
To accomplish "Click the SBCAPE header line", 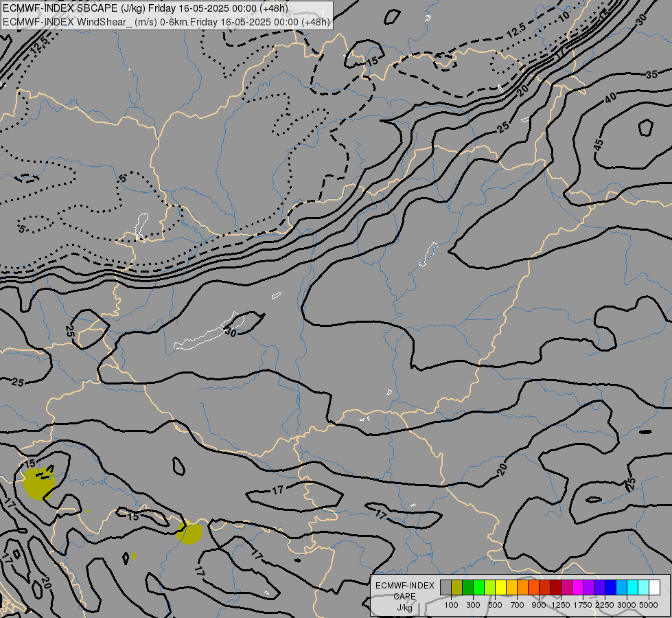I will (146, 8).
